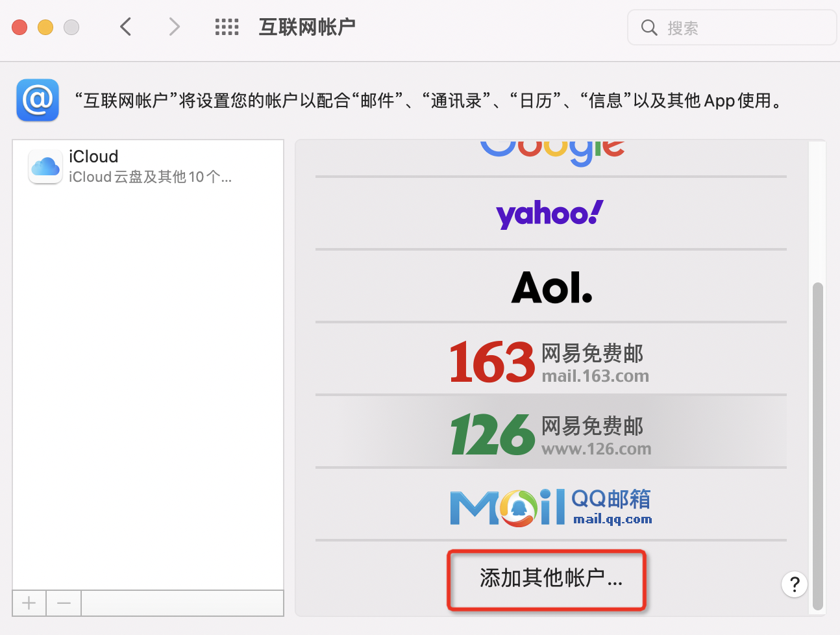Select iCloud 云盘 subtitle text
This screenshot has height=635, width=840.
[x=151, y=177]
